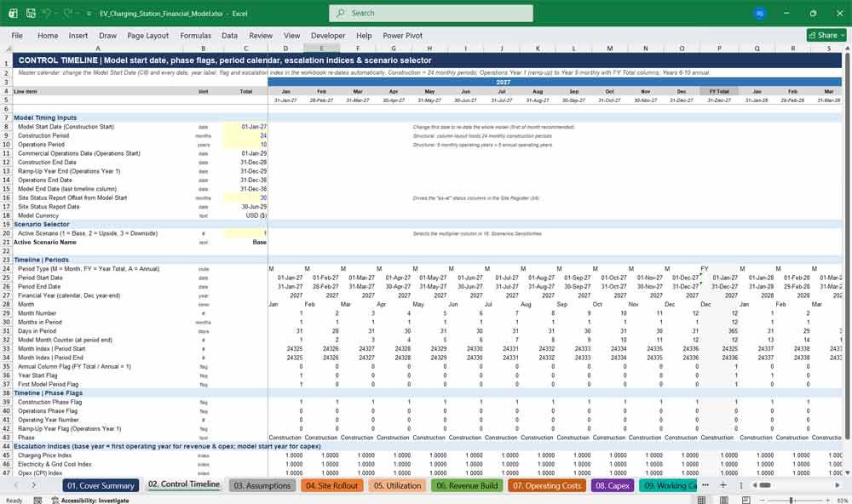Select column P header
This screenshot has height=504, width=852.
pyautogui.click(x=719, y=49)
